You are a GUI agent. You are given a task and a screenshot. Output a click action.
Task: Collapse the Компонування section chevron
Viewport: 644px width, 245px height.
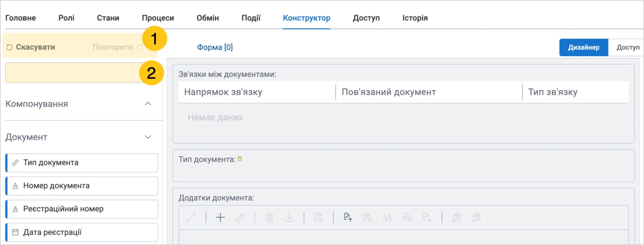pyautogui.click(x=148, y=104)
